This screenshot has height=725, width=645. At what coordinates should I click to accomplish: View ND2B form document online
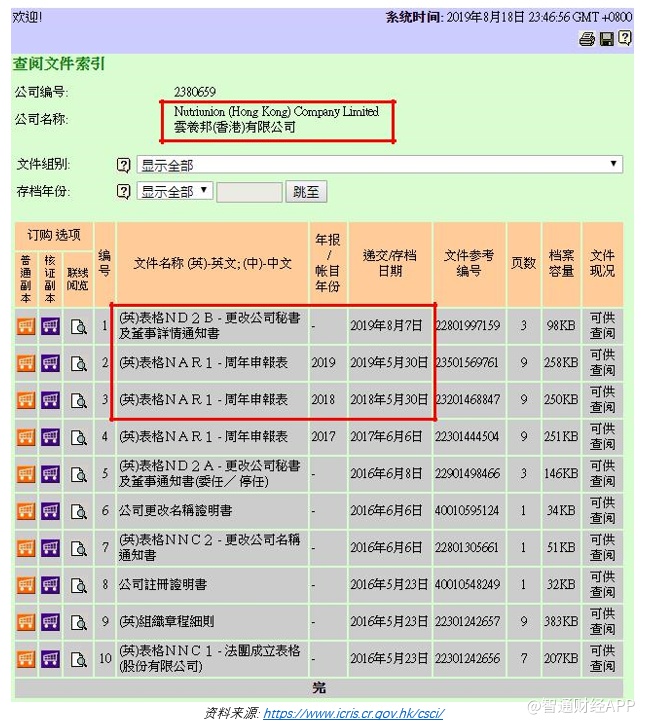coord(79,326)
